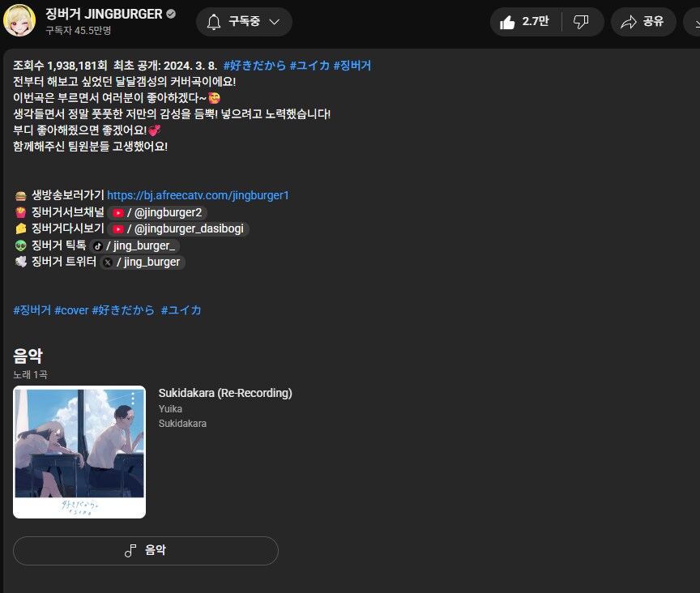The width and height of the screenshot is (700, 593).
Task: Click the notification bell on the subscribe button
Action: tap(214, 22)
